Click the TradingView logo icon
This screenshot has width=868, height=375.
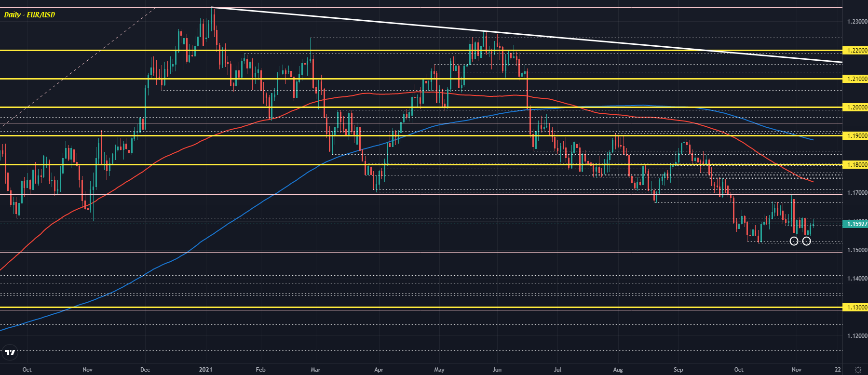10,353
